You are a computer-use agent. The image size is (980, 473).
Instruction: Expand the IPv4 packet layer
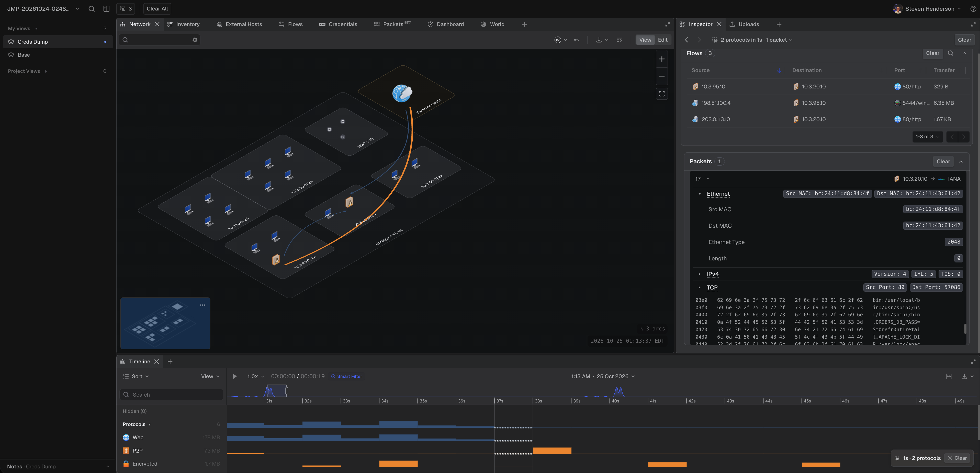coord(700,274)
